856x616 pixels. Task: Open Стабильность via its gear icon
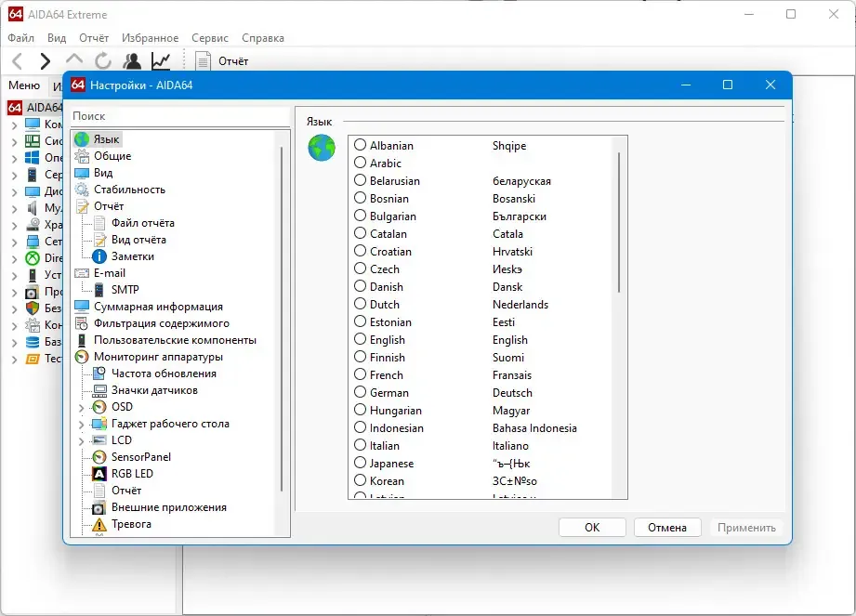[x=82, y=190]
